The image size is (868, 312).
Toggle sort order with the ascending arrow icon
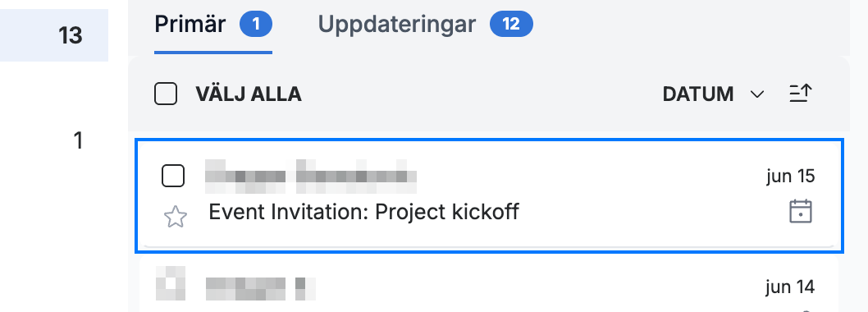click(801, 94)
